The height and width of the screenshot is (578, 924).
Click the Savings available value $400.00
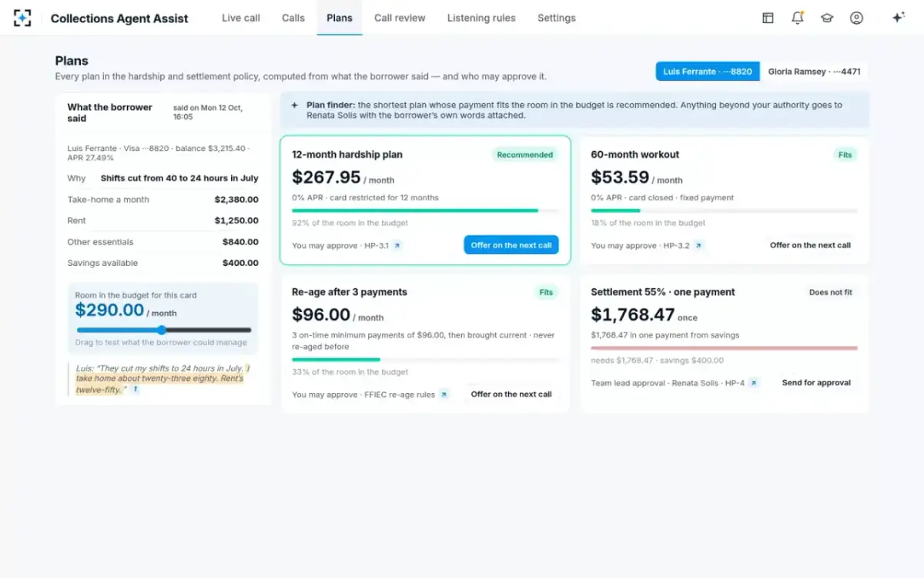point(240,263)
